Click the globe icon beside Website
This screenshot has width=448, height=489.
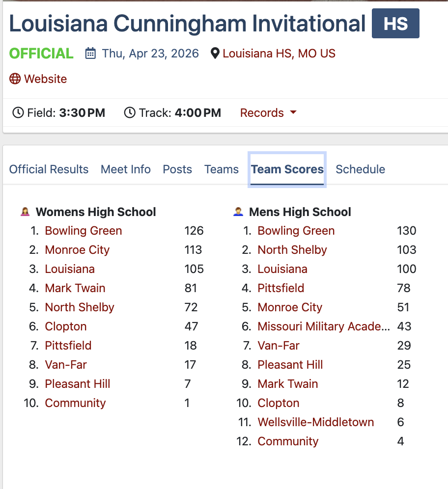[x=15, y=79]
